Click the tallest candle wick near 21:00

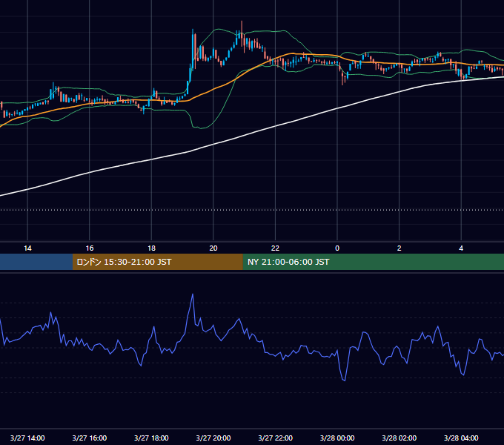point(242,34)
